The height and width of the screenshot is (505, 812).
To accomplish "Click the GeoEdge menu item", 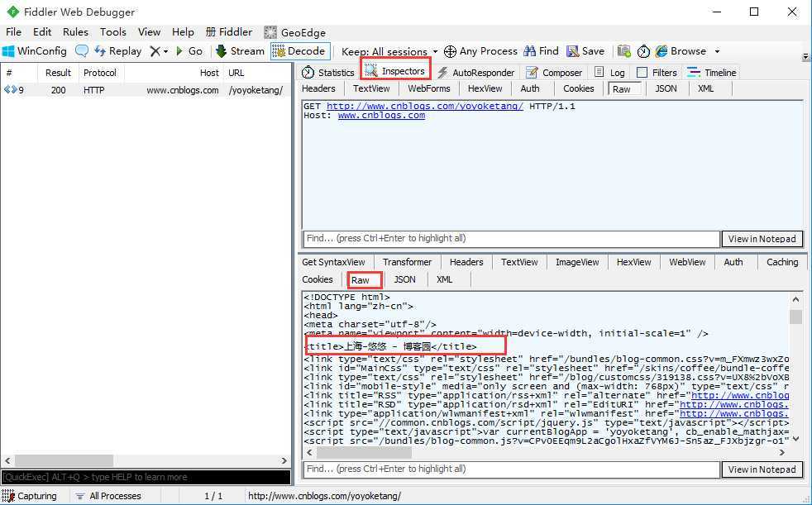I will click(294, 32).
